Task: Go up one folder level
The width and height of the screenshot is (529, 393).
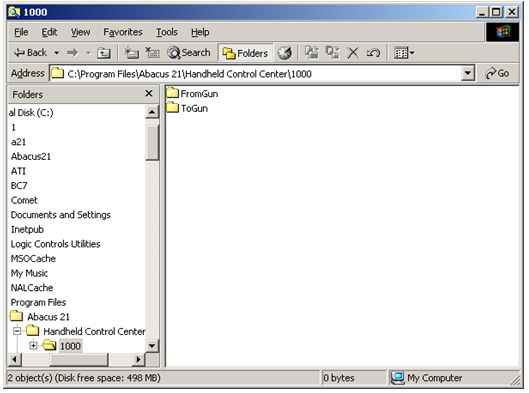Action: 104,53
